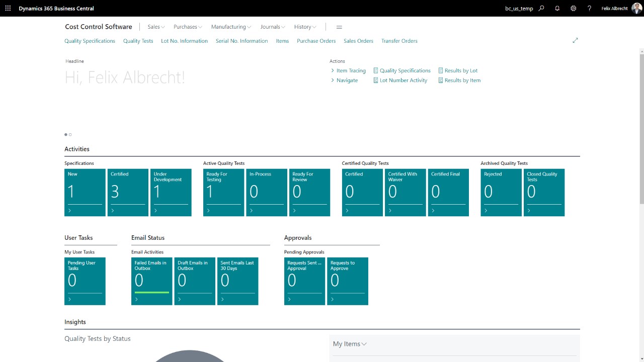
Task: Open the Certified With Waiver tile
Action: (406, 193)
